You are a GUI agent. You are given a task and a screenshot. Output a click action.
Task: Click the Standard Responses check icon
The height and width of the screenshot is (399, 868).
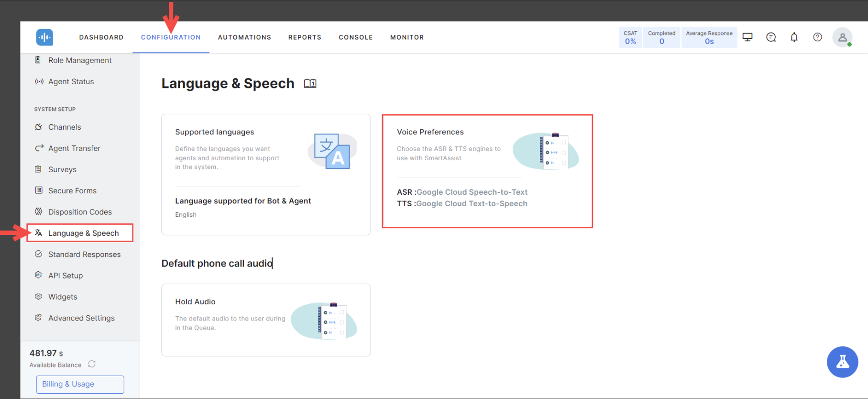coord(38,254)
